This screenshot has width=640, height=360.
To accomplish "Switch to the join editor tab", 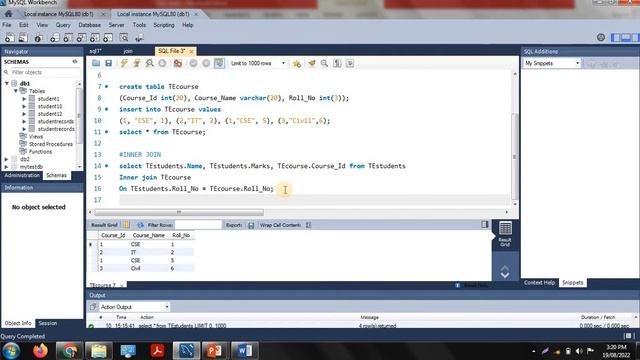I will (x=128, y=51).
